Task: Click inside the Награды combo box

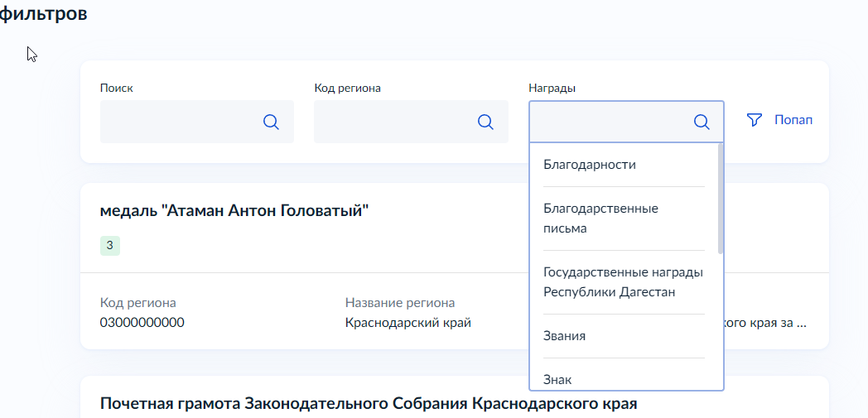Action: coord(610,122)
